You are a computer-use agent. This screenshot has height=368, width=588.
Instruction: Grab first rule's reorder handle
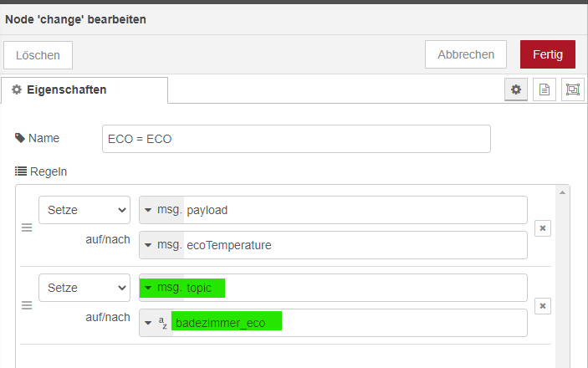[x=27, y=227]
